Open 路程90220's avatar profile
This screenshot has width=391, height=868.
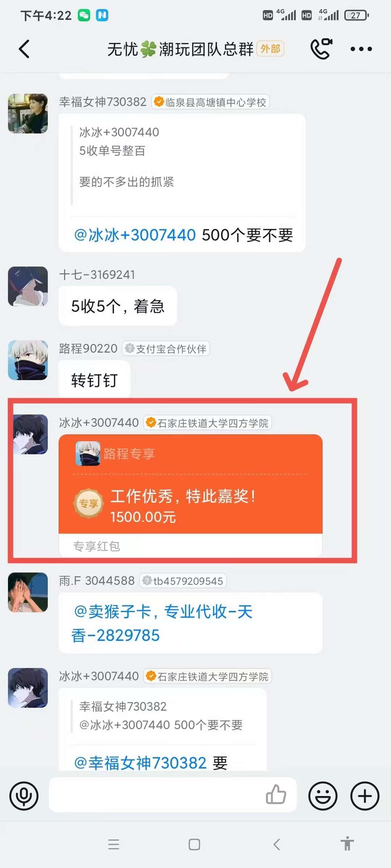(28, 360)
